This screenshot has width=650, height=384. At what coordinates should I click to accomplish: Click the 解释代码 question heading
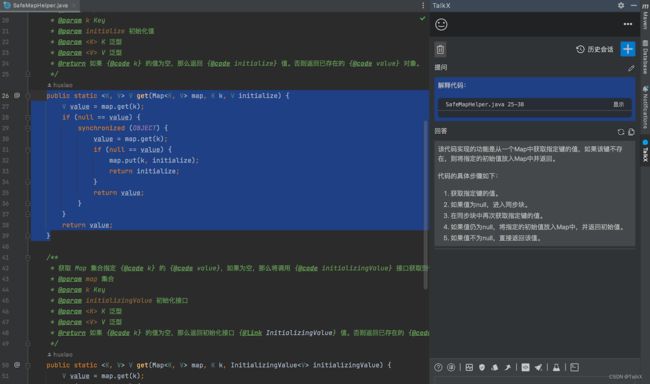coord(452,85)
